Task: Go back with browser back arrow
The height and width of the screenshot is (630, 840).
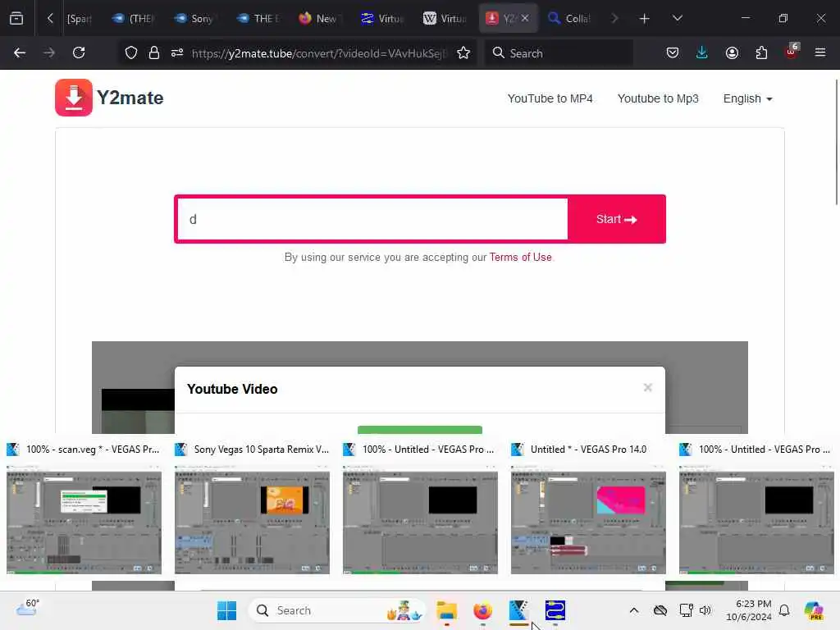Action: coord(20,52)
